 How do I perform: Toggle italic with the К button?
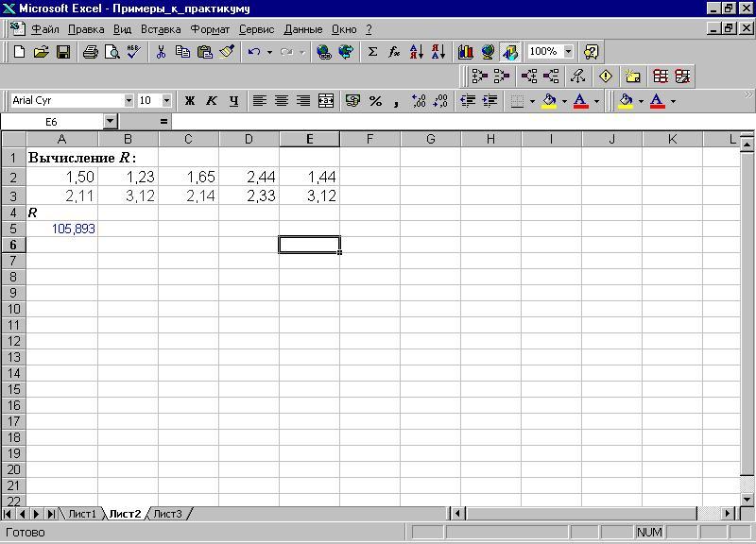(211, 101)
